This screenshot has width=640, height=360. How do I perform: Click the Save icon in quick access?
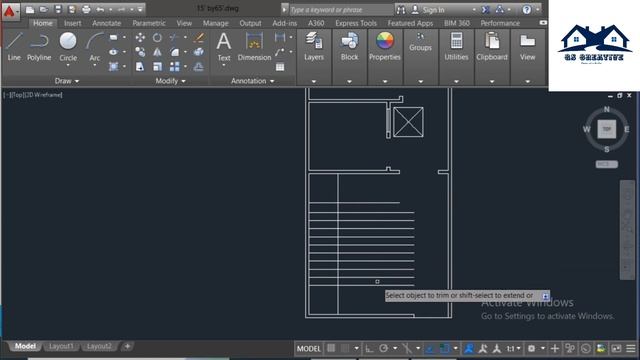58,9
